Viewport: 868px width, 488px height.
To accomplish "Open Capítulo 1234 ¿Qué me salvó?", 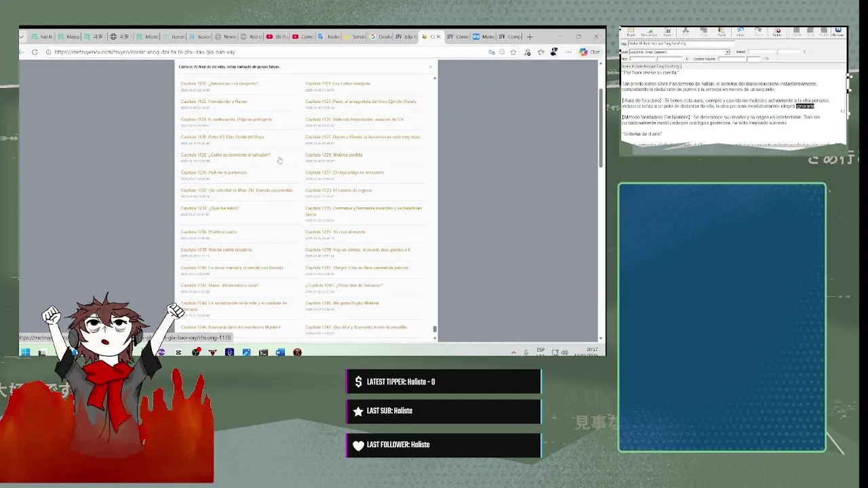I will [210, 208].
